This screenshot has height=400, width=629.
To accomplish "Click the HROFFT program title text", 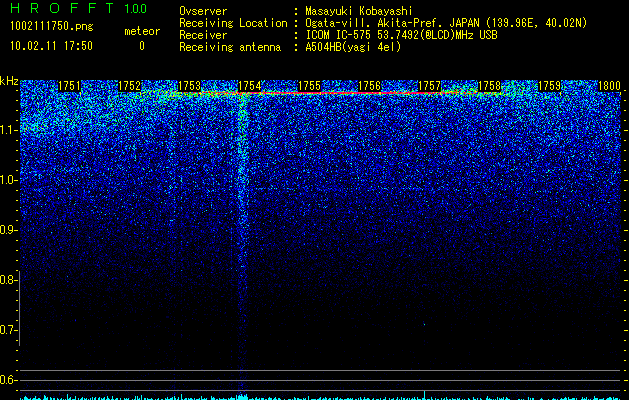I will [62, 8].
